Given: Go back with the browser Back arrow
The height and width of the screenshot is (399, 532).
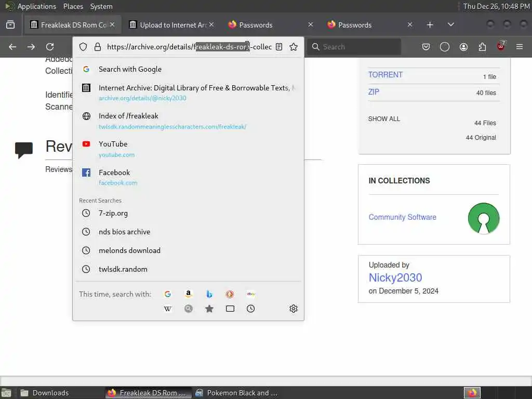Looking at the screenshot, I should click(12, 47).
